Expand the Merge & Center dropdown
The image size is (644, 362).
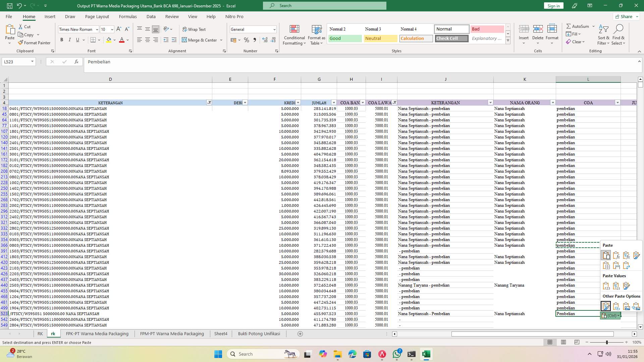pyautogui.click(x=221, y=40)
